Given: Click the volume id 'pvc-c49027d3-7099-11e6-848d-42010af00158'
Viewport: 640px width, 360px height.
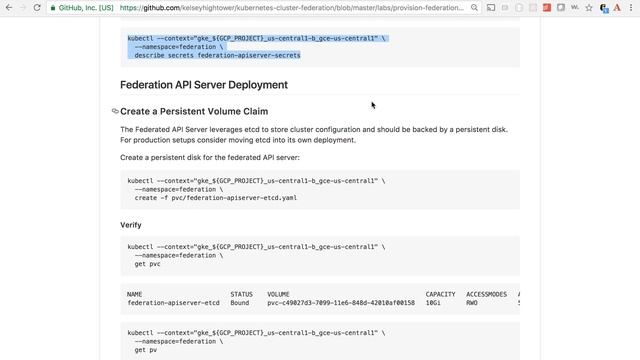Looking at the screenshot, I should 341,303.
